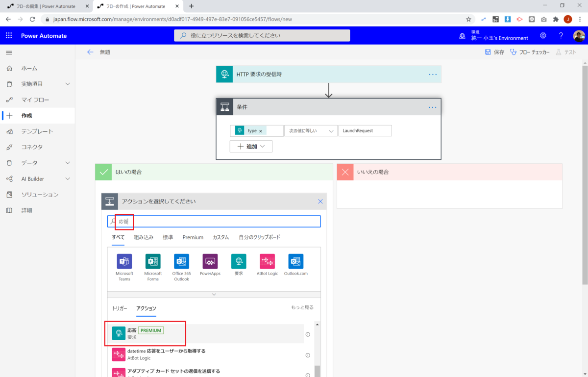Open the help question mark icon

(561, 35)
